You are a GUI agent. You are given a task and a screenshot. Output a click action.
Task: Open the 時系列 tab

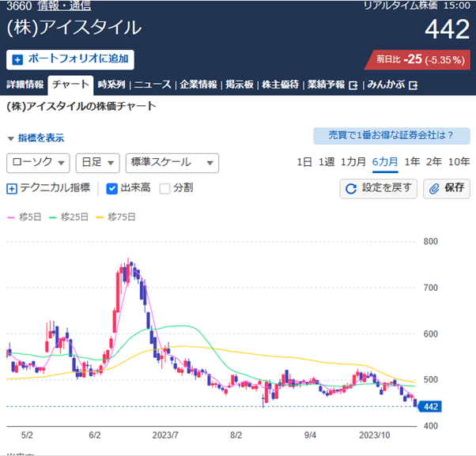click(111, 85)
